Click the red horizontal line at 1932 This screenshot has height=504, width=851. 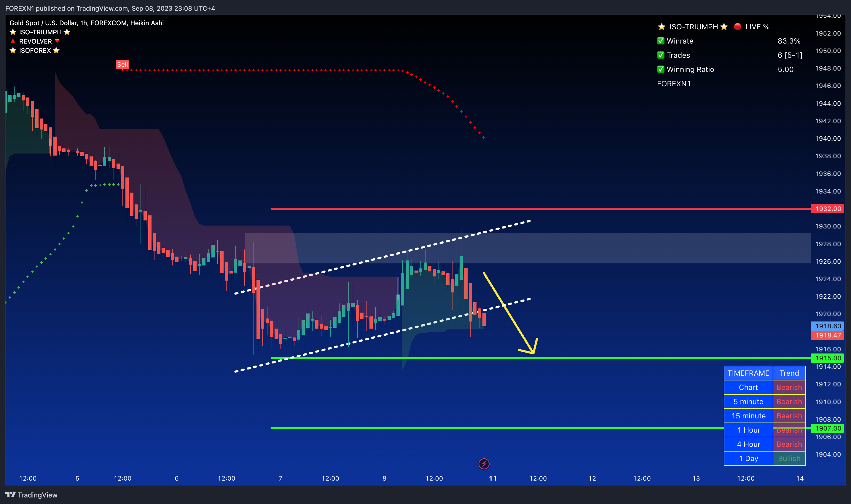click(x=540, y=209)
